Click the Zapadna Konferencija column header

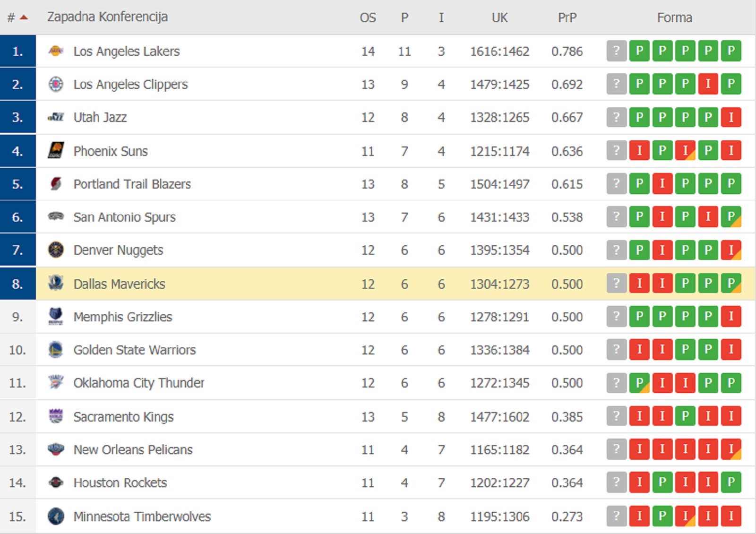point(107,17)
